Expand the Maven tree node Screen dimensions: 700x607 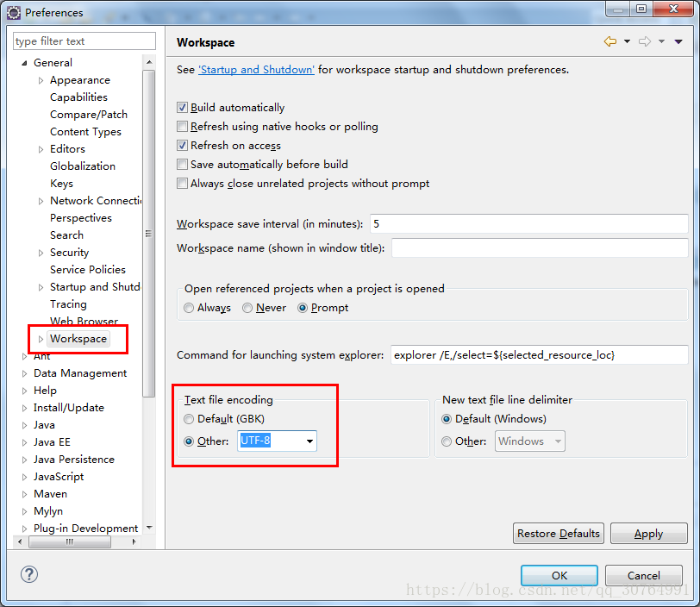(x=24, y=494)
